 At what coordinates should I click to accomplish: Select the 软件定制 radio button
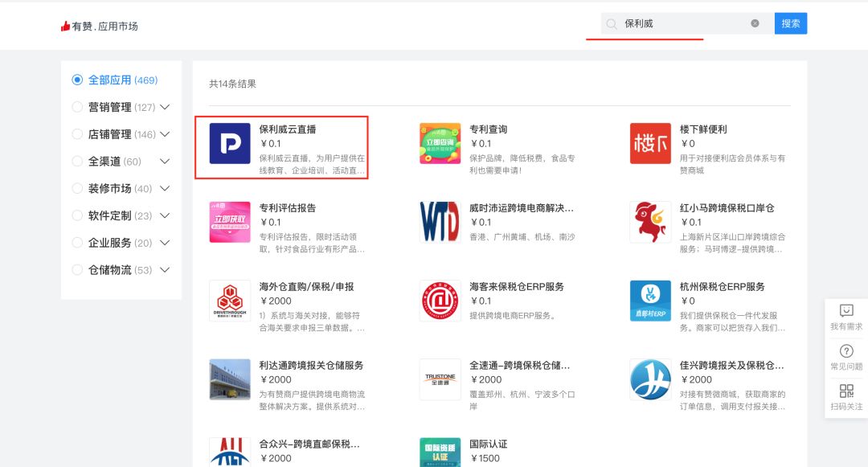tap(77, 215)
